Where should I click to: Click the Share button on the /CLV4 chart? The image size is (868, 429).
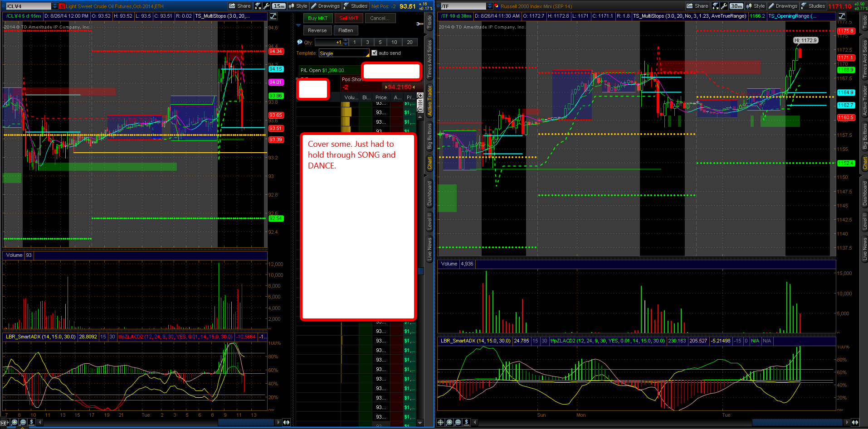(240, 6)
